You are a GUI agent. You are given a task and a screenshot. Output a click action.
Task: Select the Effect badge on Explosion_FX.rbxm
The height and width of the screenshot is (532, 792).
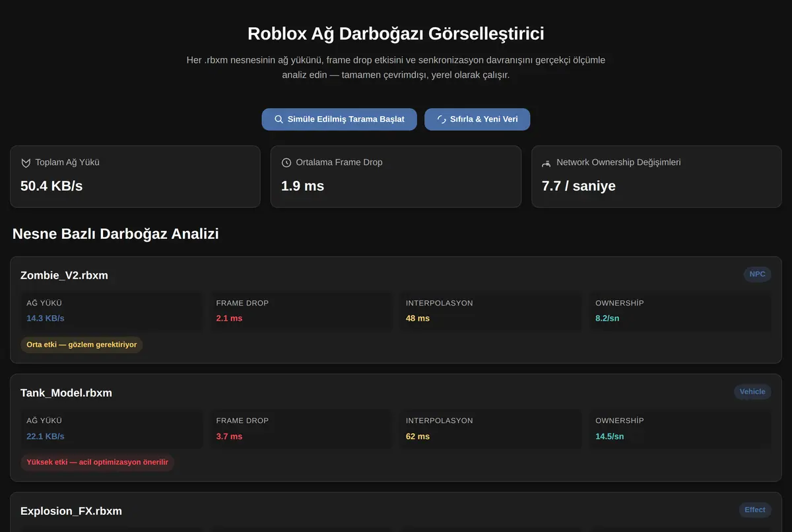[755, 510]
